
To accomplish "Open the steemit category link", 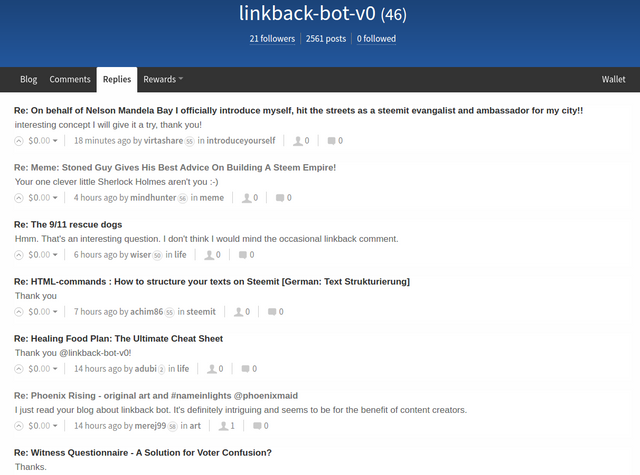I will (201, 312).
